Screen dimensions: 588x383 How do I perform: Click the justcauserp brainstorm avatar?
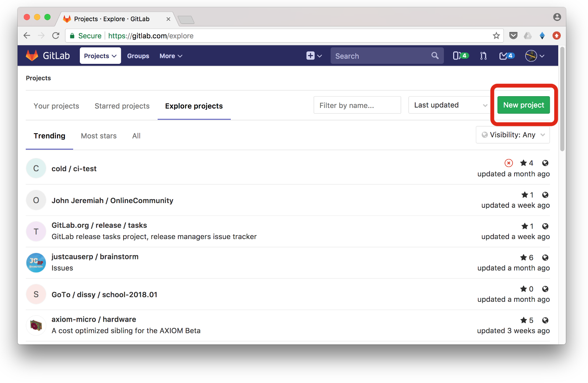(x=36, y=263)
